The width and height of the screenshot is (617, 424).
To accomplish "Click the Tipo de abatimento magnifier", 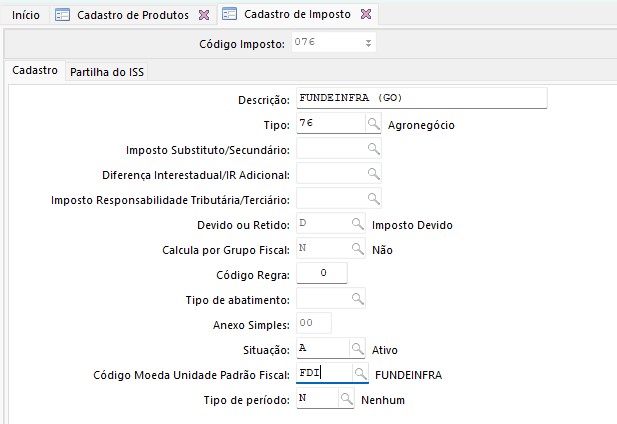I will (356, 299).
